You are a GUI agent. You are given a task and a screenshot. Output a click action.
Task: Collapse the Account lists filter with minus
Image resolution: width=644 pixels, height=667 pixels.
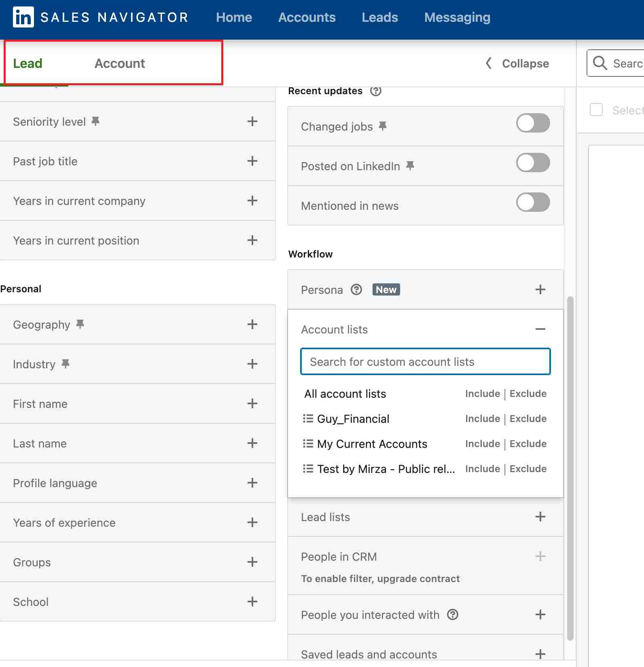[x=540, y=329]
